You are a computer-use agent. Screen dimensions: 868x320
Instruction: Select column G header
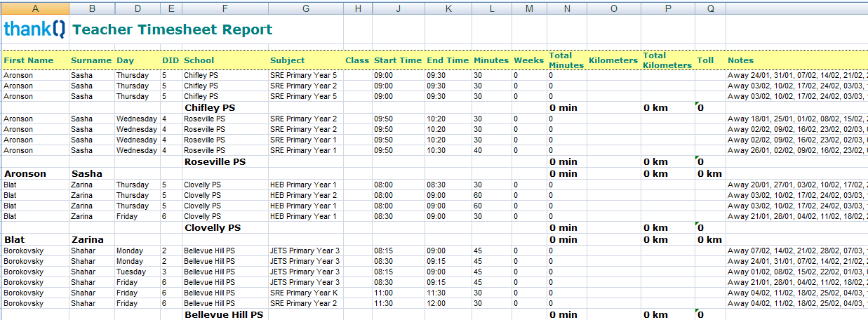pyautogui.click(x=305, y=8)
